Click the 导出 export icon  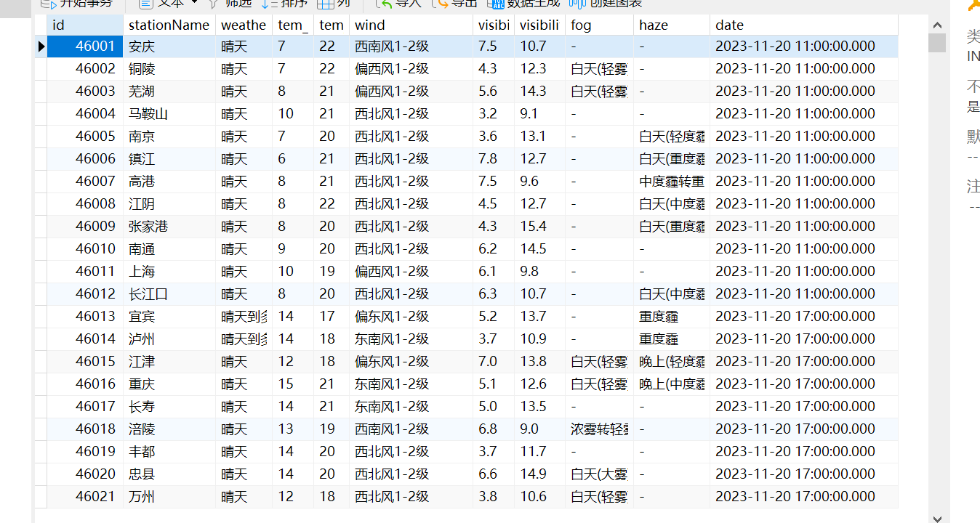coord(440,3)
